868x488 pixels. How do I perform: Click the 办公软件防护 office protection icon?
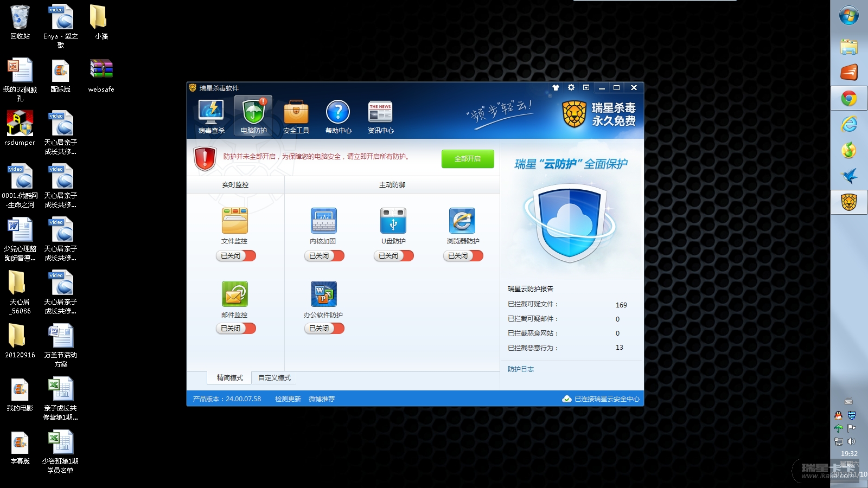[323, 294]
